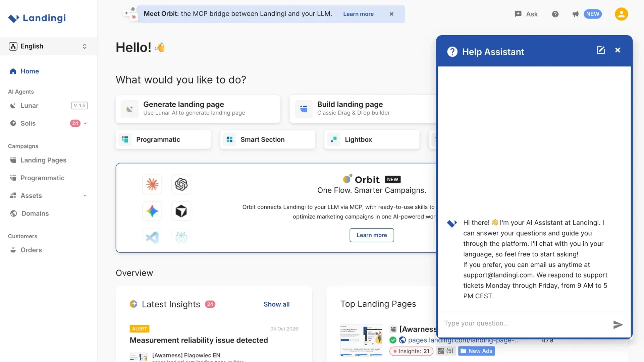Click the Landingi avatar in chat message
The image size is (644, 362).
tap(452, 223)
